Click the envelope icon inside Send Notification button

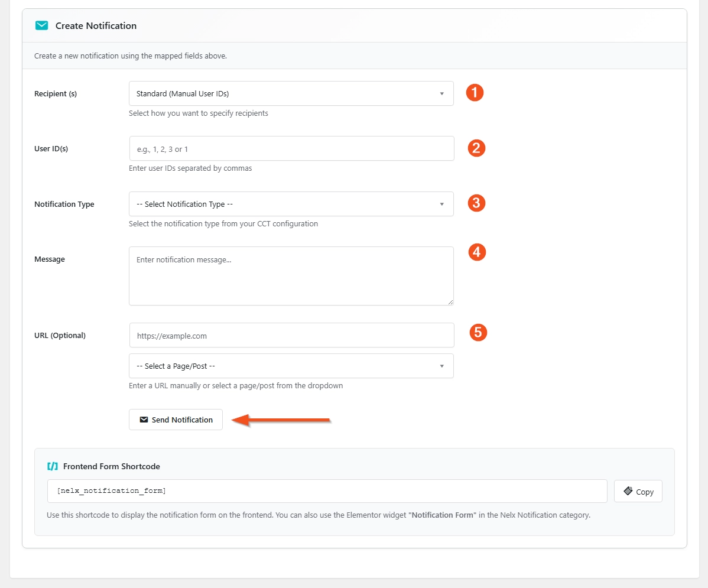(x=144, y=420)
